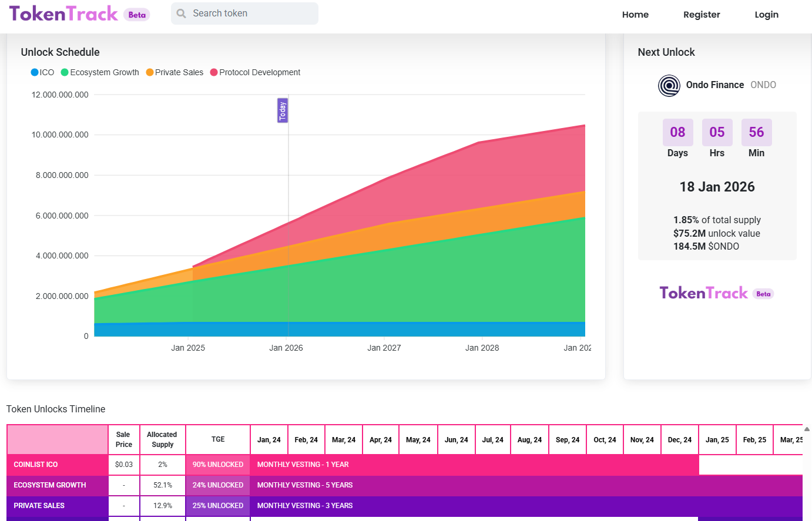Viewport: 812px width, 521px height.
Task: Click the 12.000.000.000 y-axis label
Action: click(x=60, y=95)
